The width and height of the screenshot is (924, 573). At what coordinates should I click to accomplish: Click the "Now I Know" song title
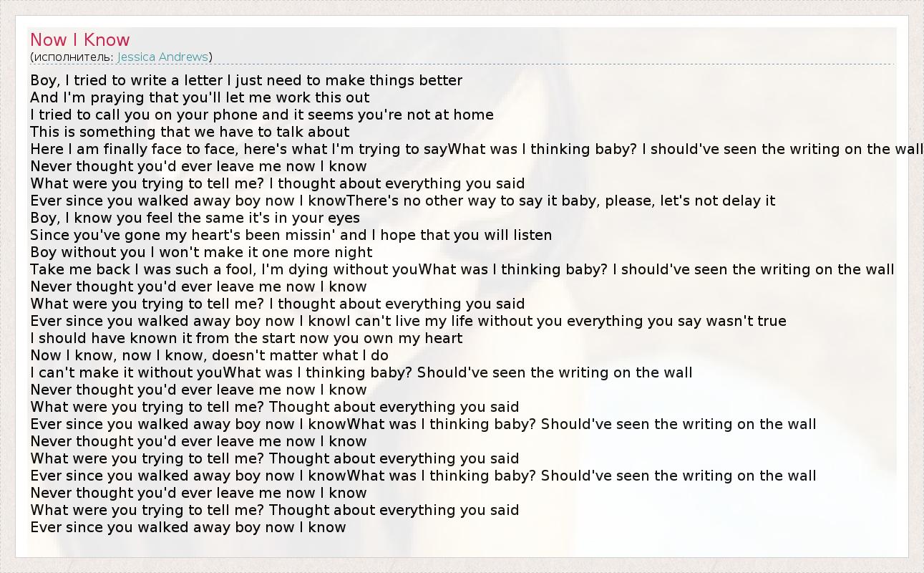coord(80,40)
